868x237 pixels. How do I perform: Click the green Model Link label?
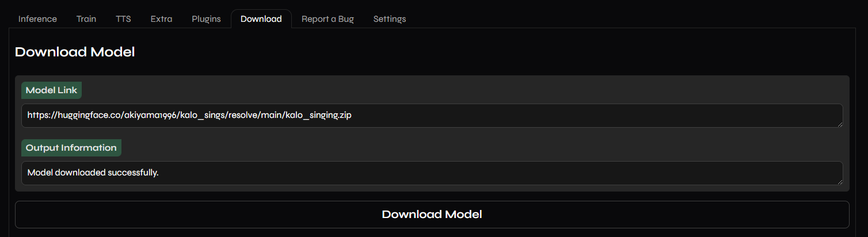(51, 90)
